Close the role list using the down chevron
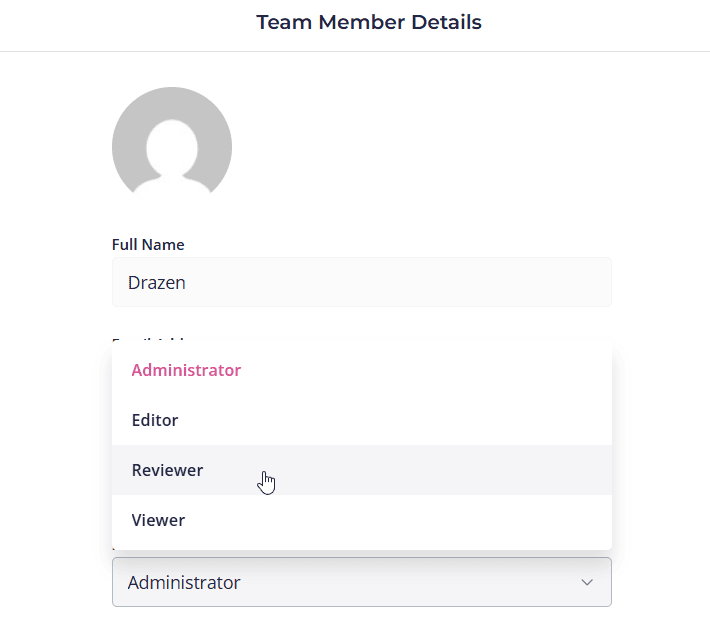This screenshot has height=619, width=710. [587, 582]
